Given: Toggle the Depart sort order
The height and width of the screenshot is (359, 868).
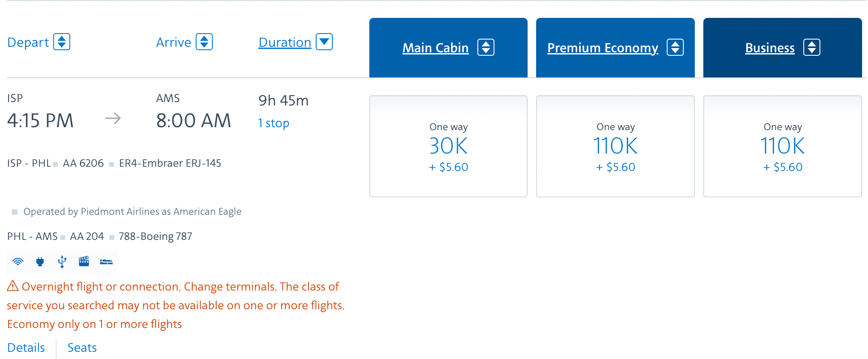Looking at the screenshot, I should 63,42.
